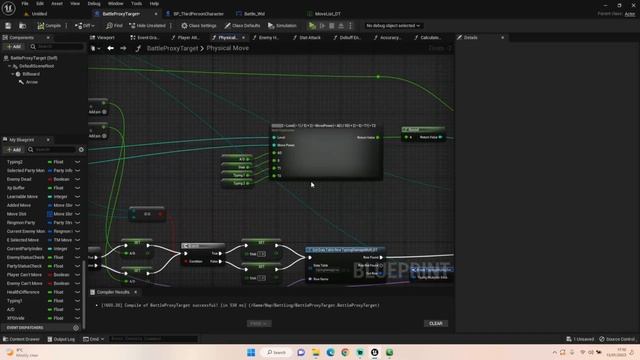Image resolution: width=640 pixels, height=360 pixels.
Task: Open File Explorer from the taskbar
Action: tap(316, 353)
